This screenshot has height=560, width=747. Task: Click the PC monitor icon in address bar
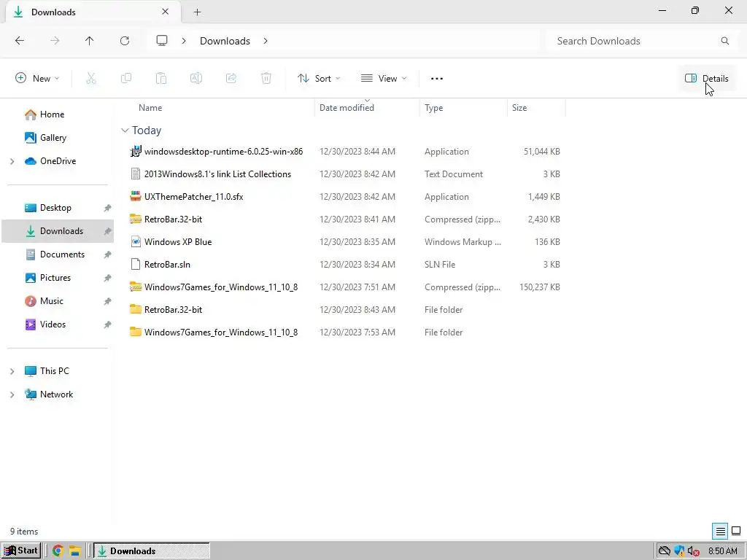tap(162, 41)
